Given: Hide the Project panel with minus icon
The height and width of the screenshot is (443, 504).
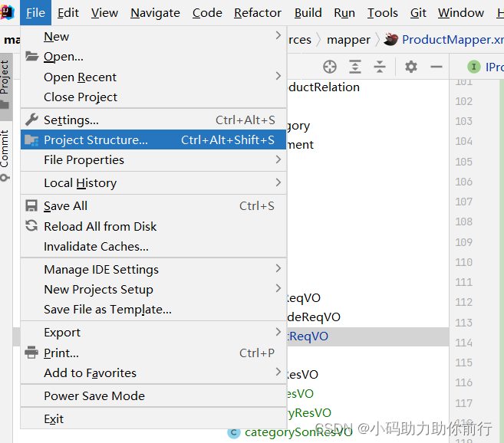Looking at the screenshot, I should tap(436, 67).
